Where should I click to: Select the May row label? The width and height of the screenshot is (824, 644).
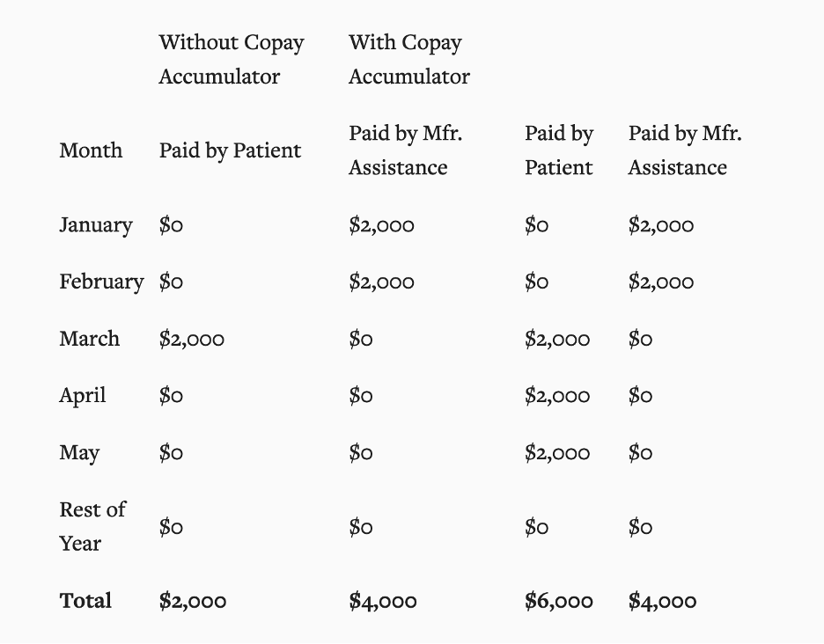pyautogui.click(x=79, y=452)
